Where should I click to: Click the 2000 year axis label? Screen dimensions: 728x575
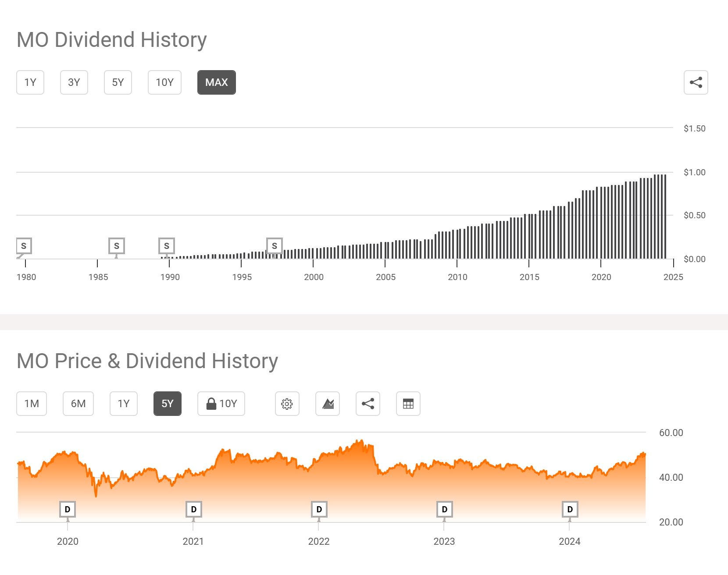tap(314, 277)
